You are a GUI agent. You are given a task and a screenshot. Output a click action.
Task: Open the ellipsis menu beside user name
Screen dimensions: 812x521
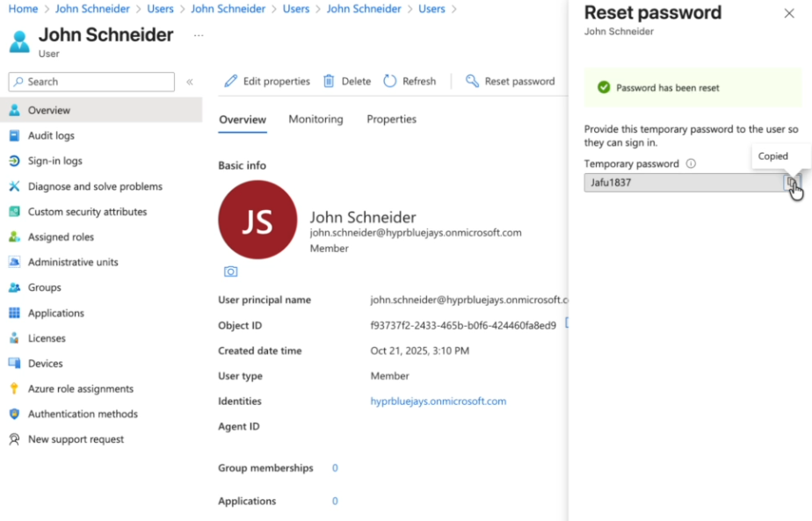[199, 35]
